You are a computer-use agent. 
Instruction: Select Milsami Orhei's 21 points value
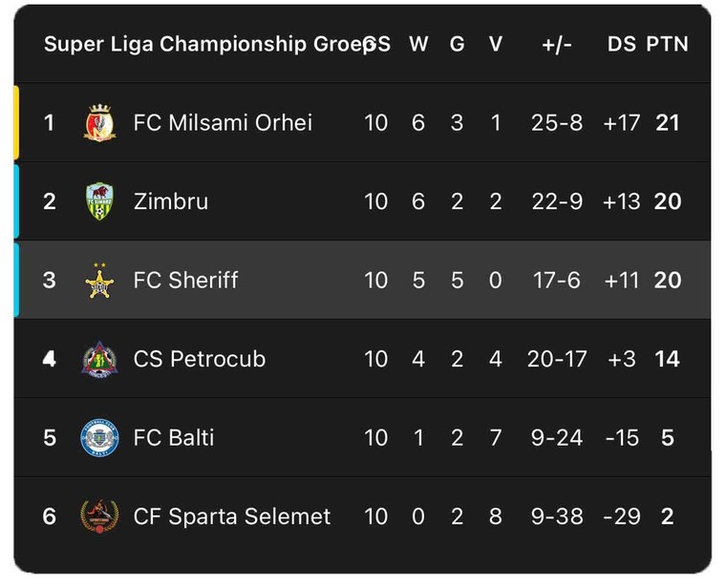[x=668, y=123]
